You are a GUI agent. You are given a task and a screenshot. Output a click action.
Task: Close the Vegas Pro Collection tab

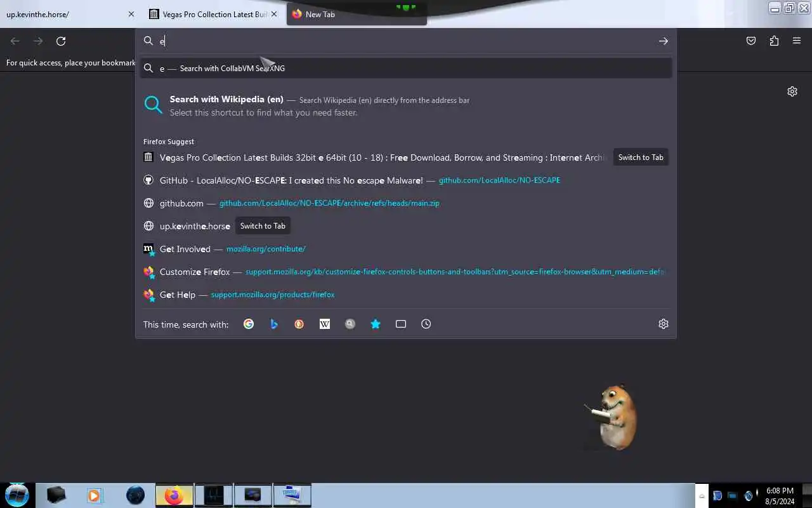pyautogui.click(x=274, y=14)
